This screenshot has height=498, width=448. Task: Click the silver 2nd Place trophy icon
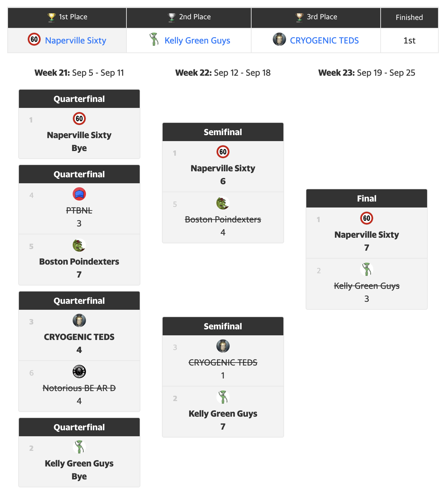click(x=172, y=17)
